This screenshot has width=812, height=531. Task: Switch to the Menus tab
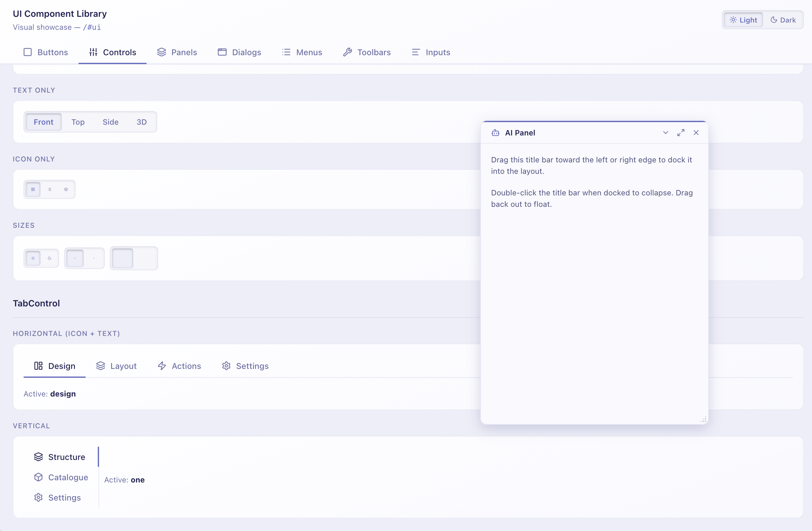302,52
